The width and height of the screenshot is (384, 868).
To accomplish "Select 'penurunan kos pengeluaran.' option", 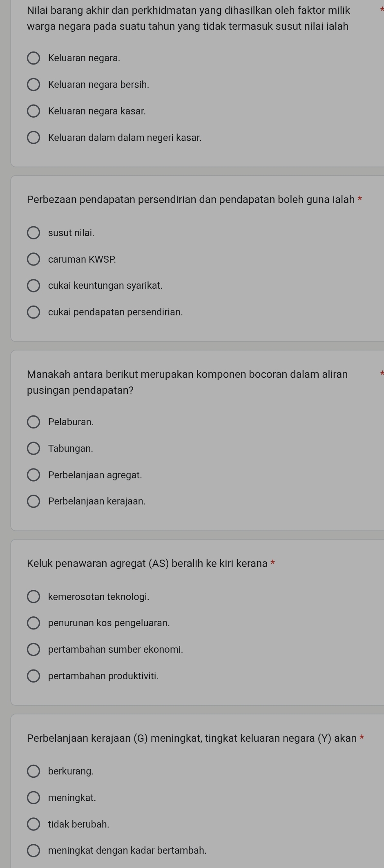I will 33,623.
